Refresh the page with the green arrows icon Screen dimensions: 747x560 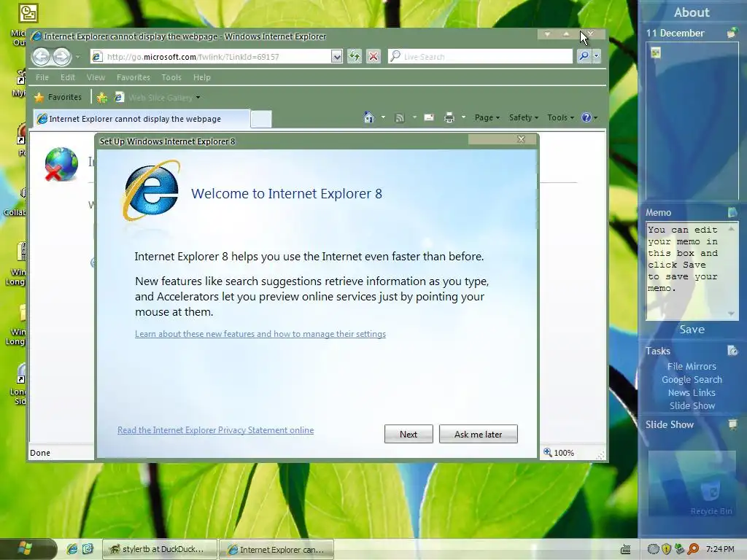pyautogui.click(x=354, y=57)
